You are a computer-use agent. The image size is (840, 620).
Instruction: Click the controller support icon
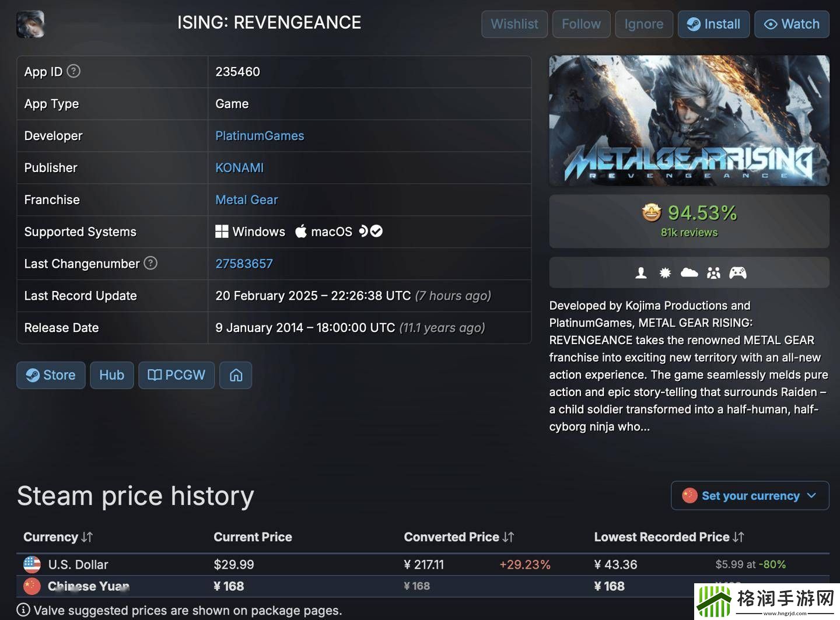(737, 273)
